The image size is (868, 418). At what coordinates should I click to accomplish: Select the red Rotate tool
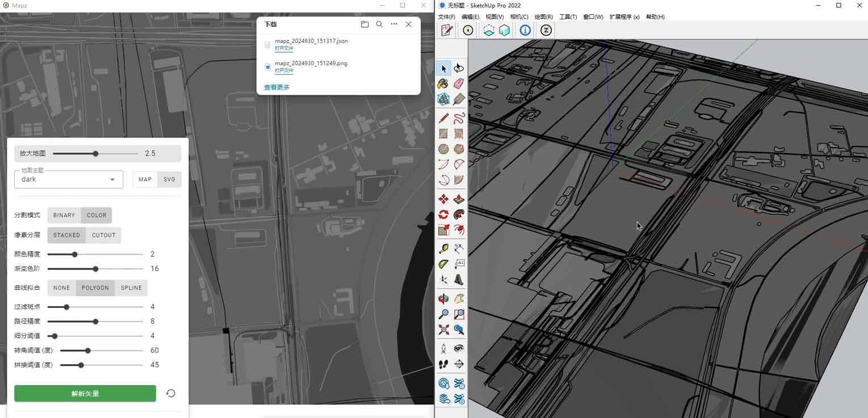tap(443, 214)
